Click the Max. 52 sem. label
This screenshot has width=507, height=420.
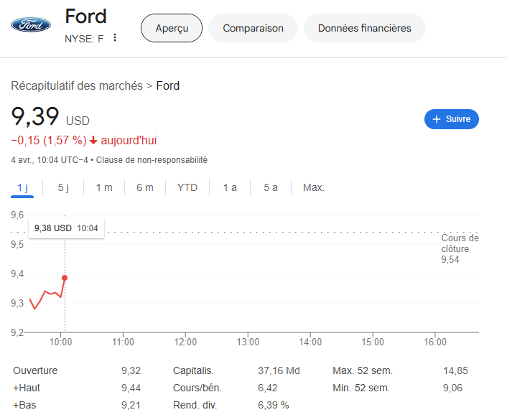click(363, 370)
